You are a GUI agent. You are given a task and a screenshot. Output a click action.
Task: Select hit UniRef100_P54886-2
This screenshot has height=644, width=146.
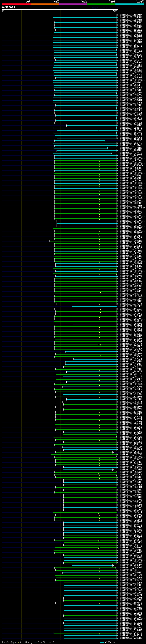pos(132,165)
